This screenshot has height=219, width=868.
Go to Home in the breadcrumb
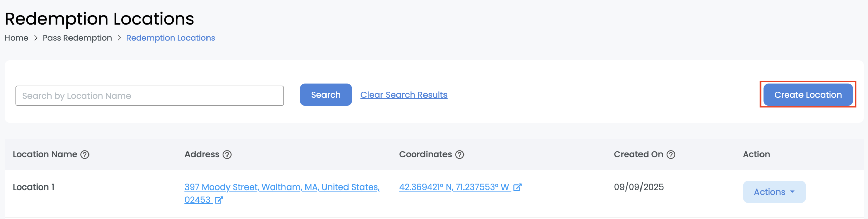[17, 38]
